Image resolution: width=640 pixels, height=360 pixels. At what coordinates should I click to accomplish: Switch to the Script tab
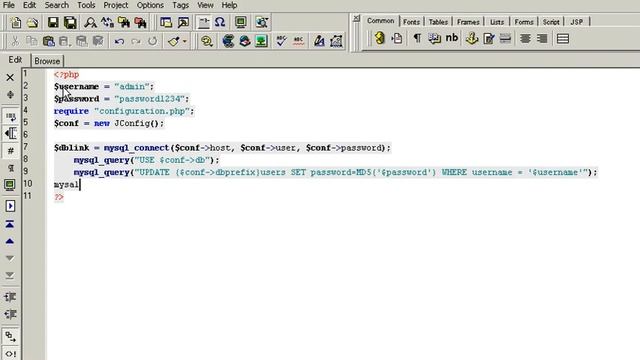click(x=551, y=22)
